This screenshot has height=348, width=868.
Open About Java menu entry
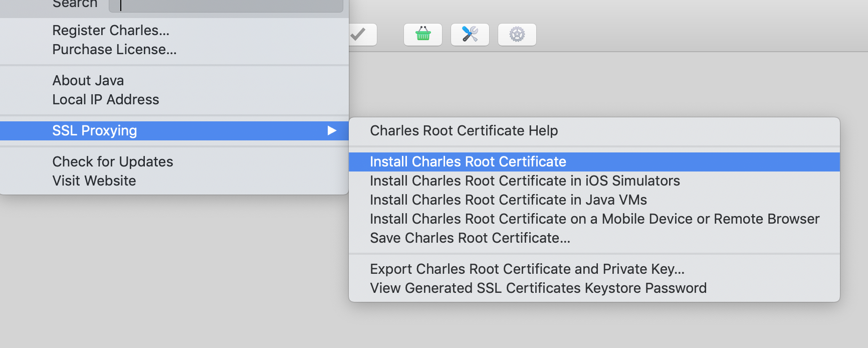174,81
